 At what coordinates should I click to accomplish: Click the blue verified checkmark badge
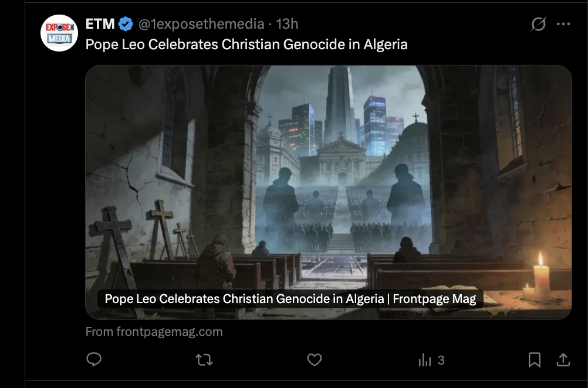(126, 24)
